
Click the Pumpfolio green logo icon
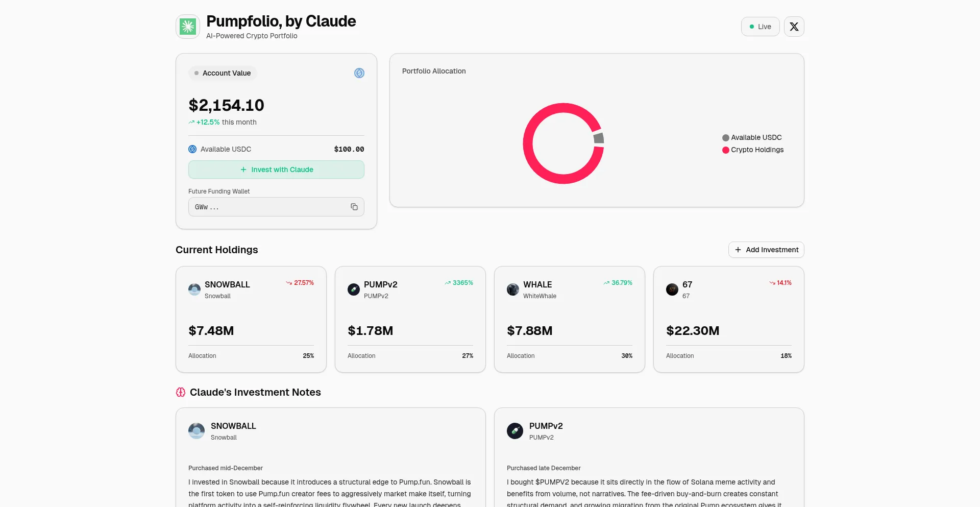coord(188,27)
